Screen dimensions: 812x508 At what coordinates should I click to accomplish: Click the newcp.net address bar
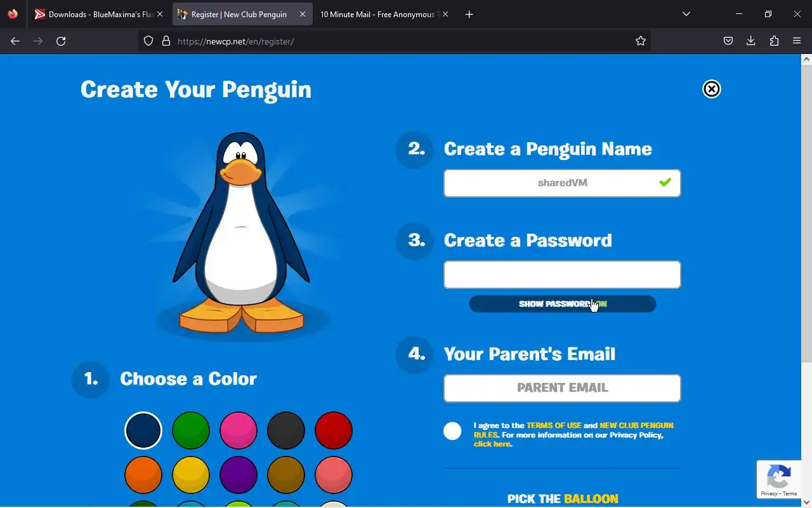[393, 41]
